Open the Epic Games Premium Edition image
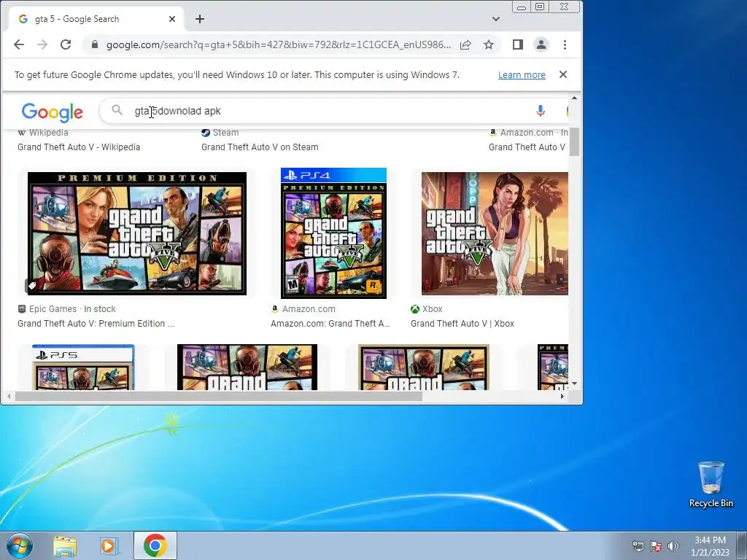 point(137,234)
